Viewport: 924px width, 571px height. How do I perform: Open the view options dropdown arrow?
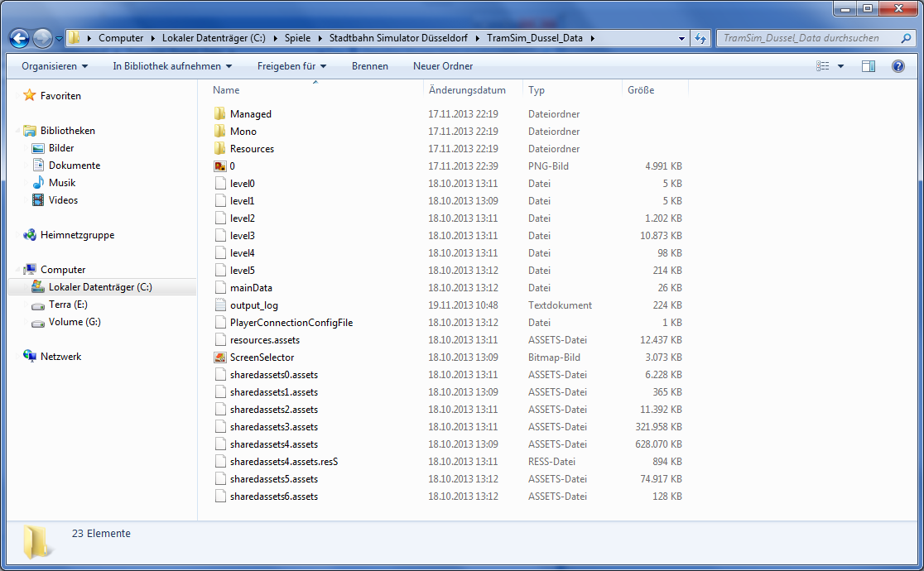click(841, 66)
